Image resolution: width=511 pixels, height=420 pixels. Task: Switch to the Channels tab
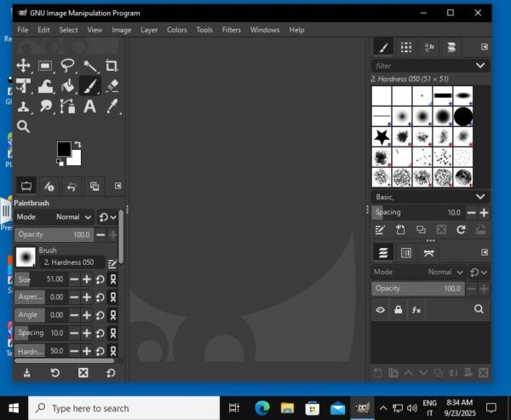(x=405, y=253)
